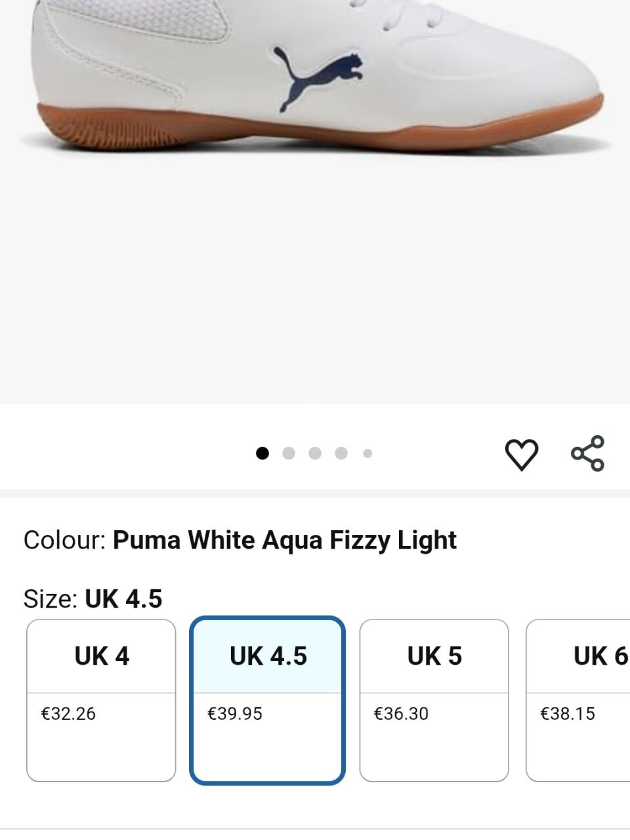Tap the €39.95 price
Image resolution: width=630 pixels, height=840 pixels.
pyautogui.click(x=235, y=713)
